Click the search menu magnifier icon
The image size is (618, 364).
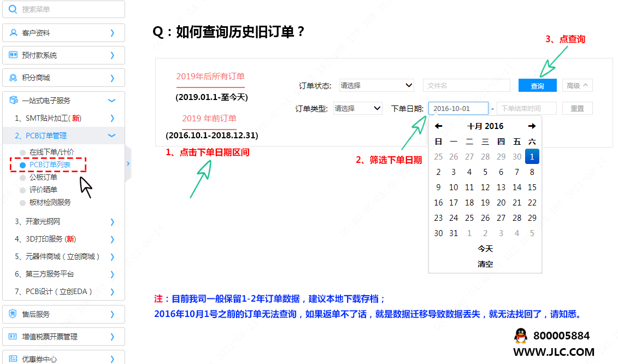coord(13,9)
